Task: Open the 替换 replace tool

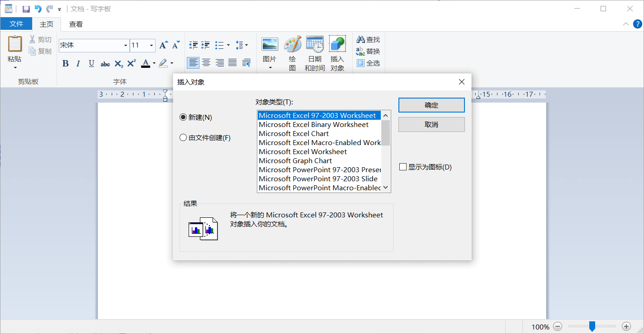Action: pyautogui.click(x=368, y=52)
